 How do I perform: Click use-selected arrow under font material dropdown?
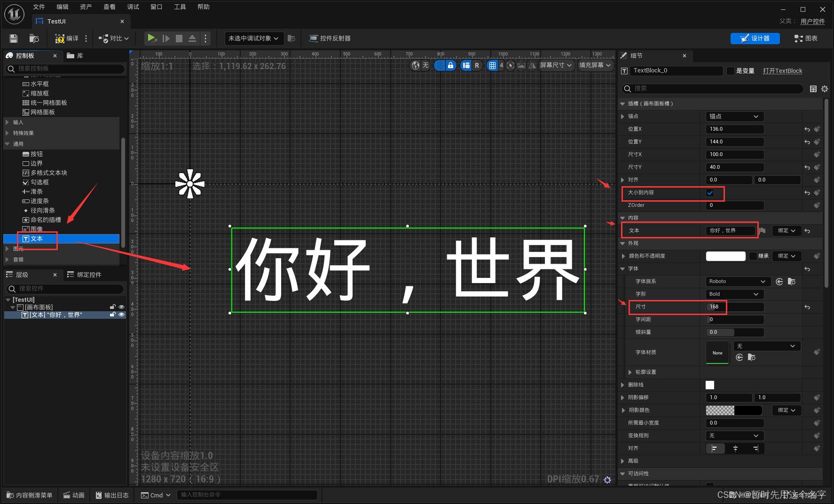coord(740,358)
